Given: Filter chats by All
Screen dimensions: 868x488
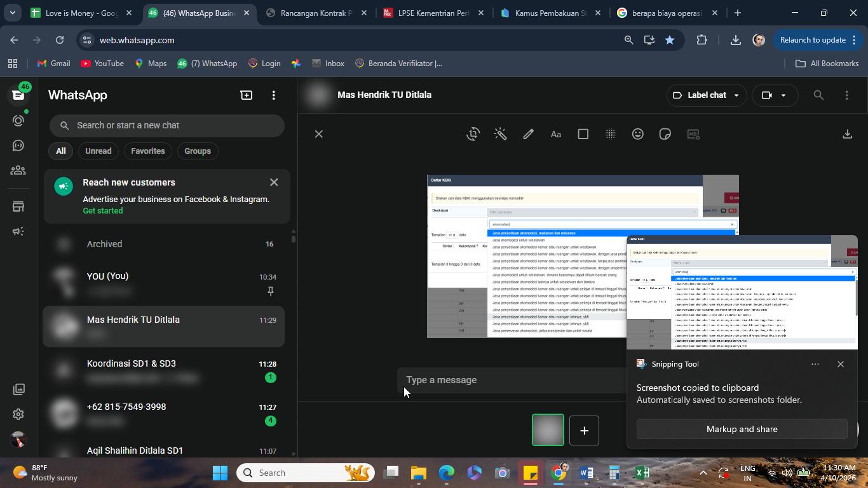Looking at the screenshot, I should click(x=60, y=151).
